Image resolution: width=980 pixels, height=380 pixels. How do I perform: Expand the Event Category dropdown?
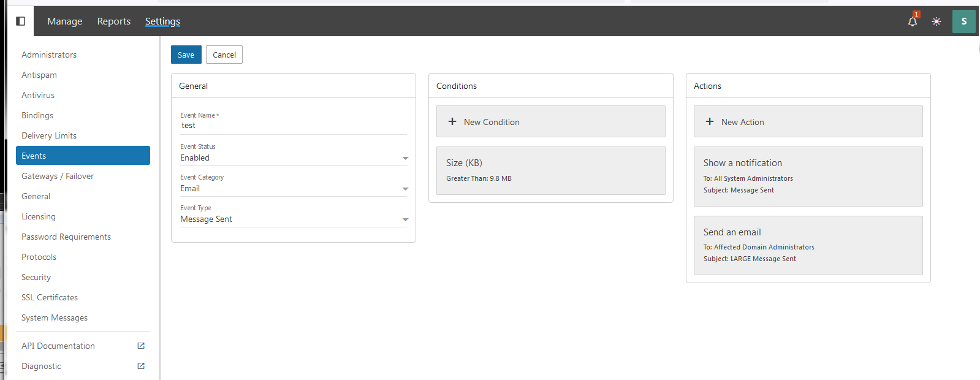coord(405,189)
